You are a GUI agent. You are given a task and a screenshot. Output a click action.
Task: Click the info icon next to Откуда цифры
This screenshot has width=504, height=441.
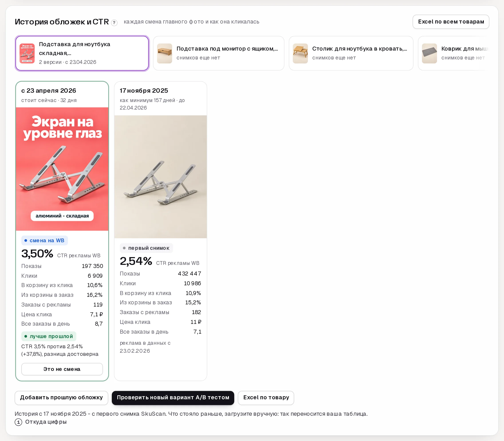18,422
